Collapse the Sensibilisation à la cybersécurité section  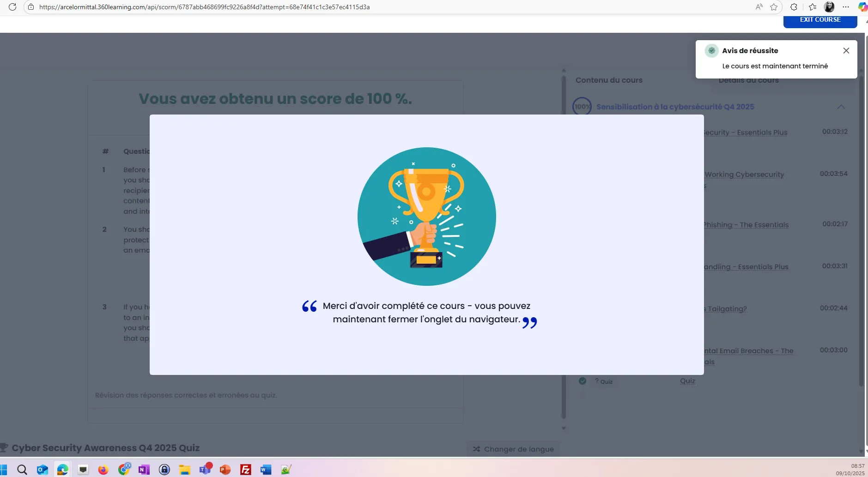pos(841,107)
